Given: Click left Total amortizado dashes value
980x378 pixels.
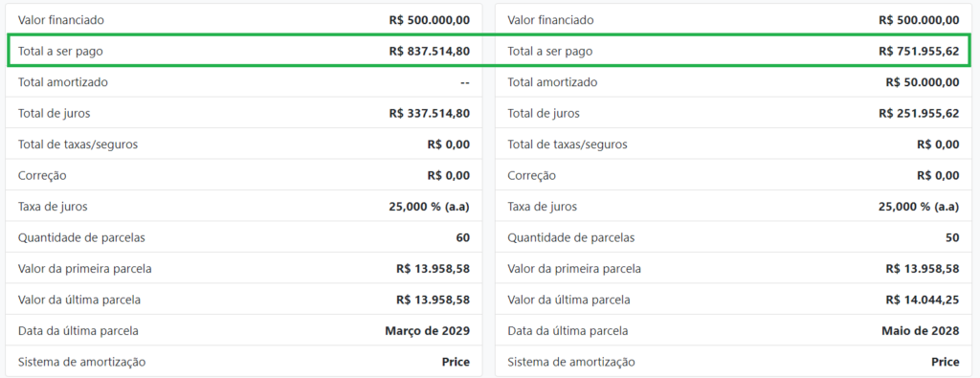Looking at the screenshot, I should tap(465, 82).
